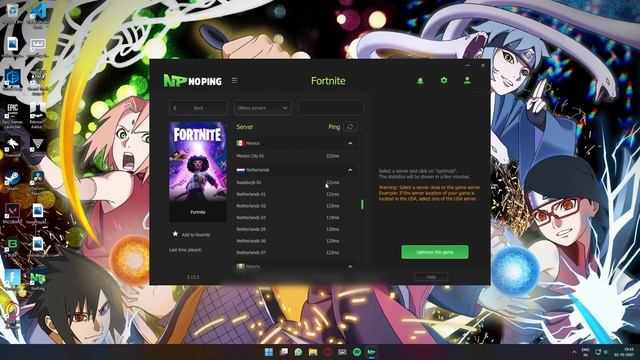Open the Steam desktop shortcut

(x=12, y=181)
